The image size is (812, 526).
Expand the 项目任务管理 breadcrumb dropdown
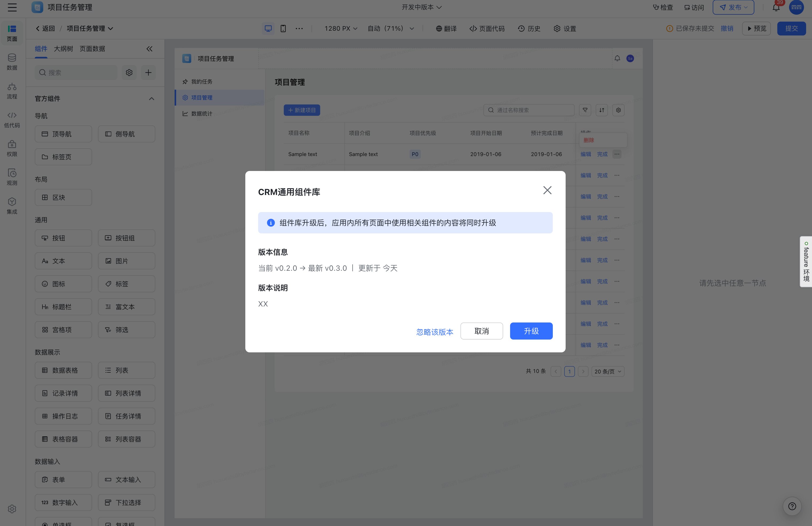coord(90,29)
